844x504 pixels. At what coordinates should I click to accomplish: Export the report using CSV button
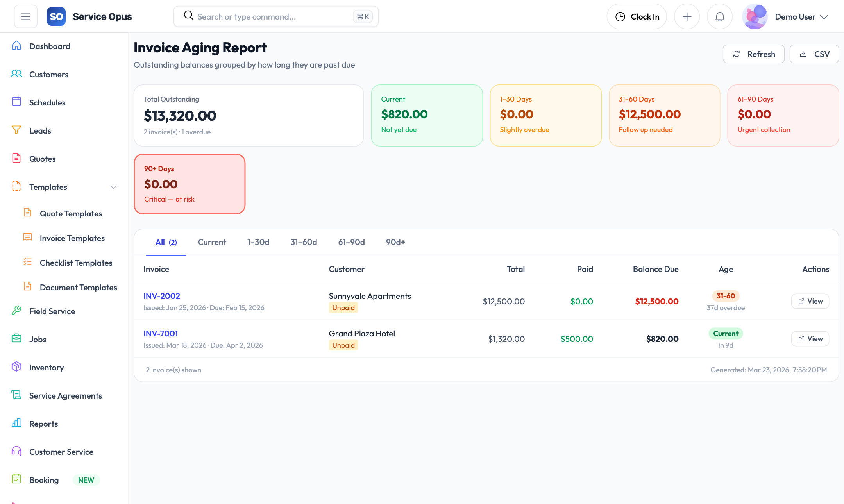pos(814,54)
